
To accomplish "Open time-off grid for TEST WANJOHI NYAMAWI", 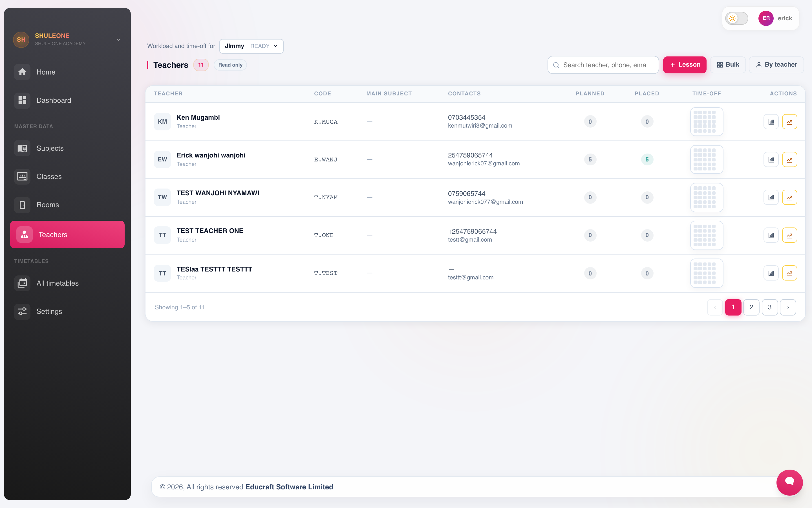I will (706, 197).
